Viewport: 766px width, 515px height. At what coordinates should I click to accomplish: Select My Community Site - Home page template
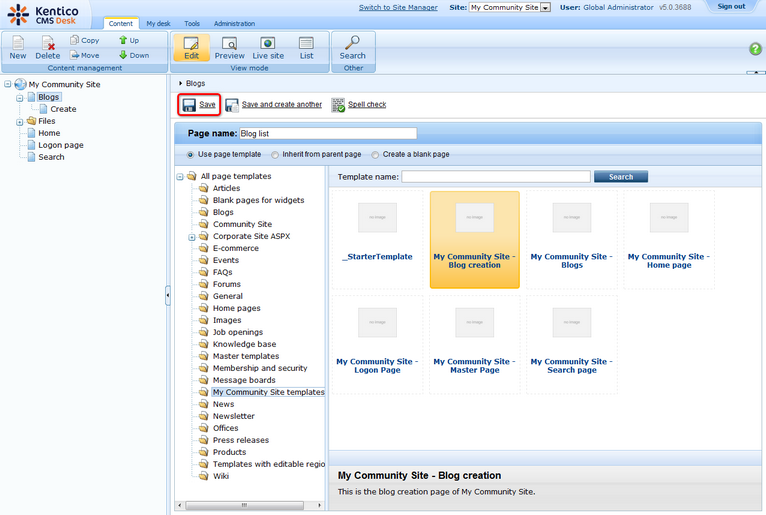tap(669, 239)
